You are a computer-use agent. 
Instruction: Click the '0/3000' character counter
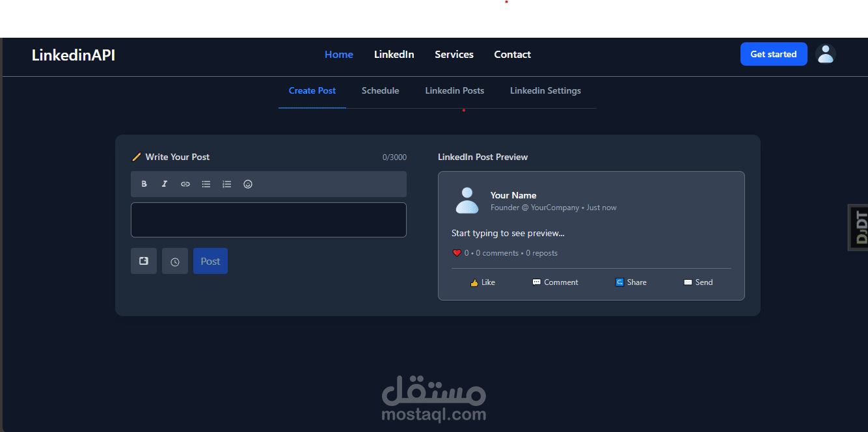click(394, 157)
